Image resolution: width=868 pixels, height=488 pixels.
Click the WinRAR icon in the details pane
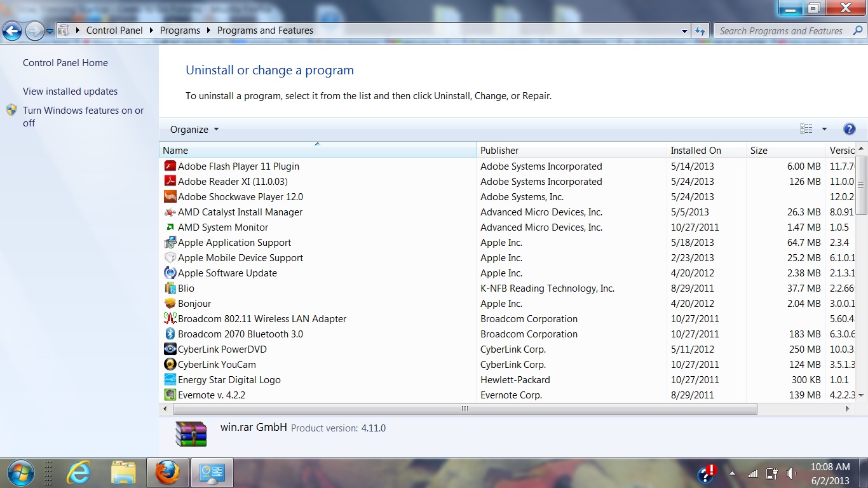tap(191, 433)
